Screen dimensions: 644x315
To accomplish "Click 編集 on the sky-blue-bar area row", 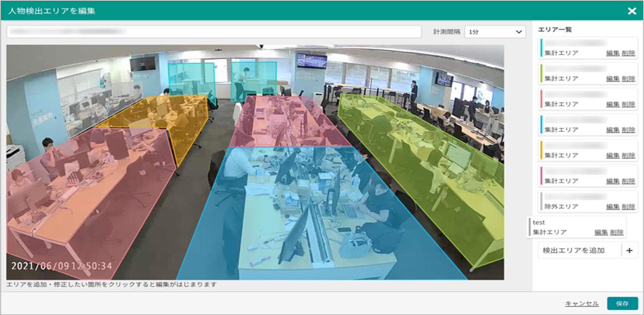I will tap(612, 130).
